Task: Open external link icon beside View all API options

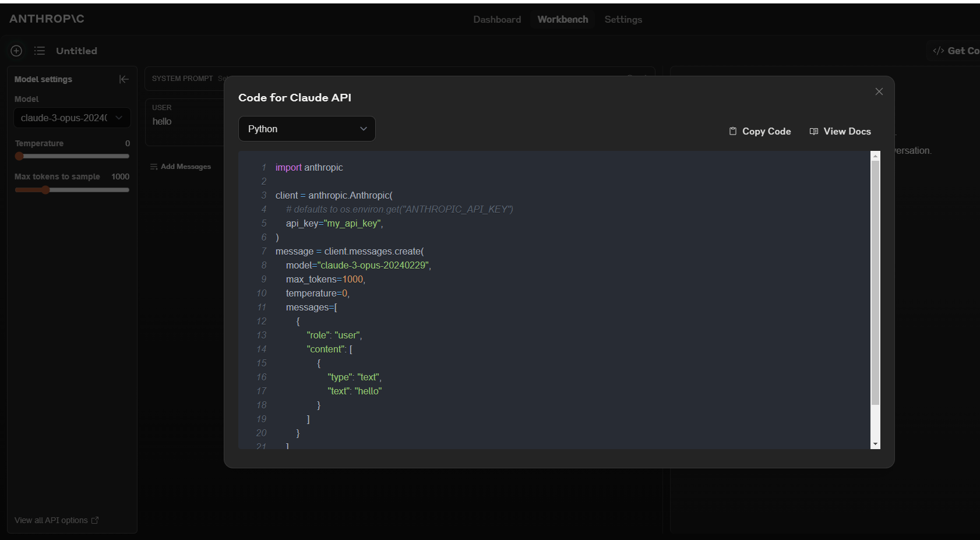Action: pyautogui.click(x=95, y=520)
